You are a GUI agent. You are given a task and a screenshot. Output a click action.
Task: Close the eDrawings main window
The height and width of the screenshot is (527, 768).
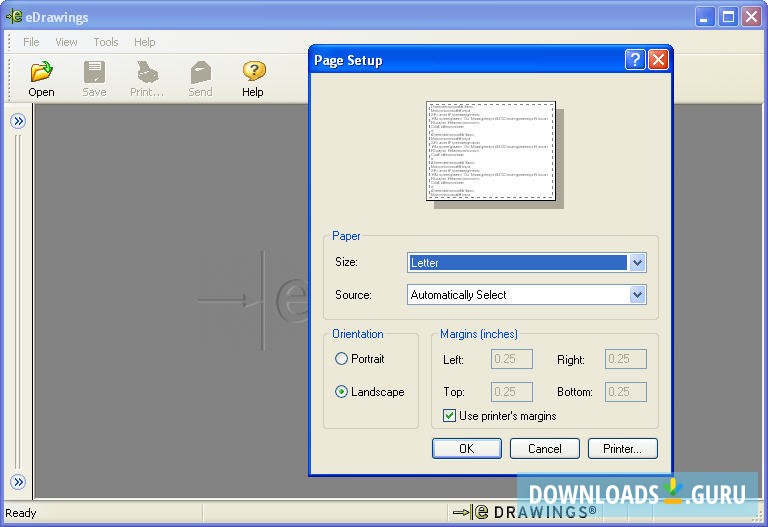[x=751, y=17]
